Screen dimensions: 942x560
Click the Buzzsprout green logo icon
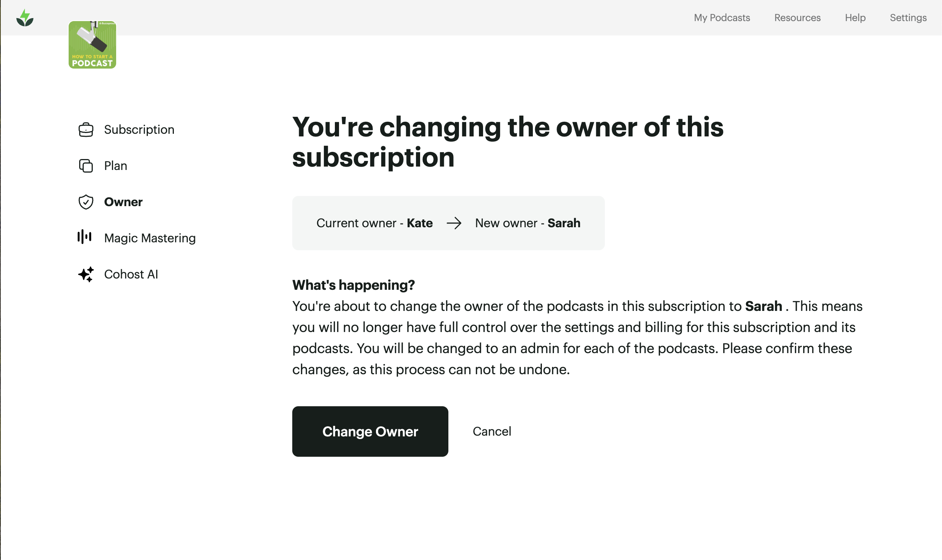click(24, 17)
